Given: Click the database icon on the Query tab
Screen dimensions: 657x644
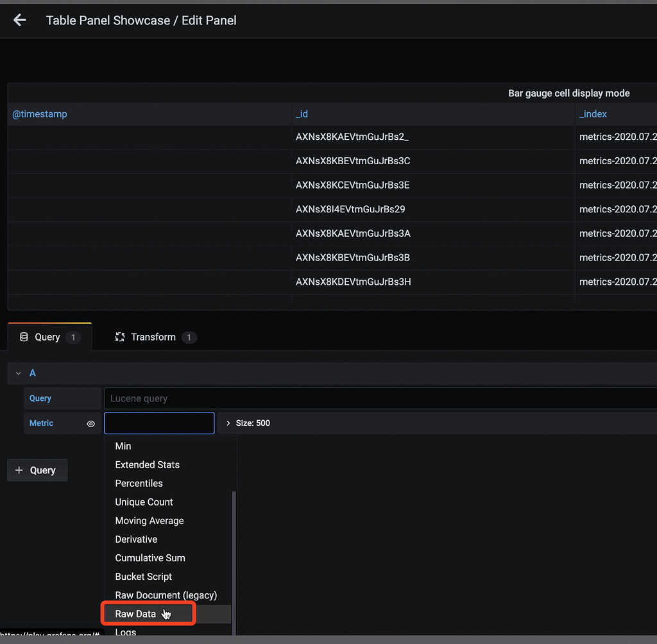Looking at the screenshot, I should (x=24, y=336).
